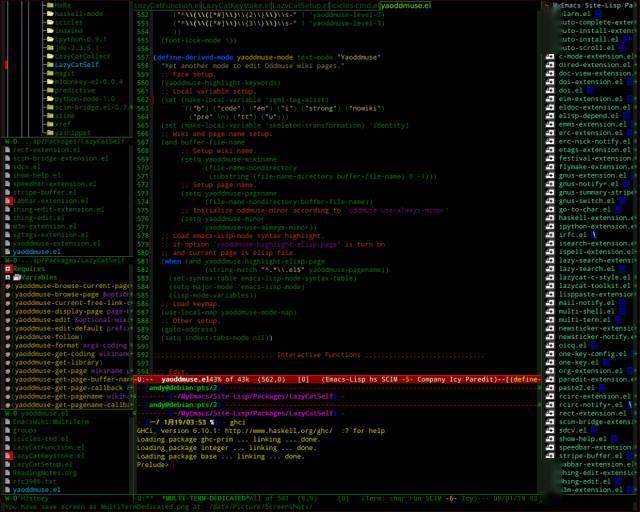Expand the python-mode-1.0 folder
The width and height of the screenshot is (640, 512).
coord(49,99)
